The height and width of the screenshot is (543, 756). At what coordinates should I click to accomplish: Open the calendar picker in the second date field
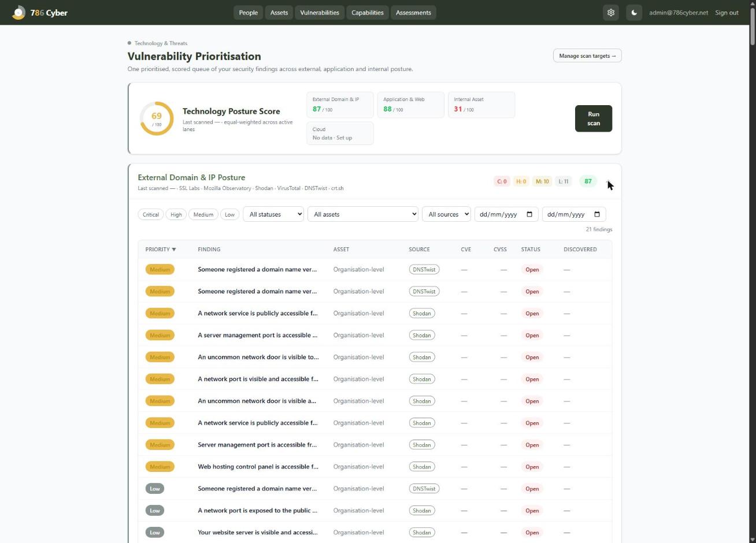(x=596, y=214)
